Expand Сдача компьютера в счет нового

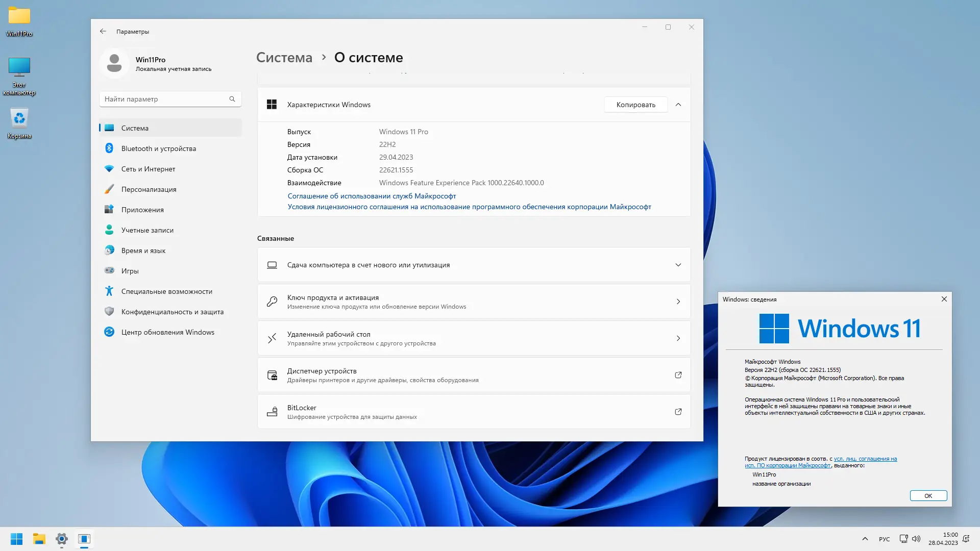(x=678, y=265)
